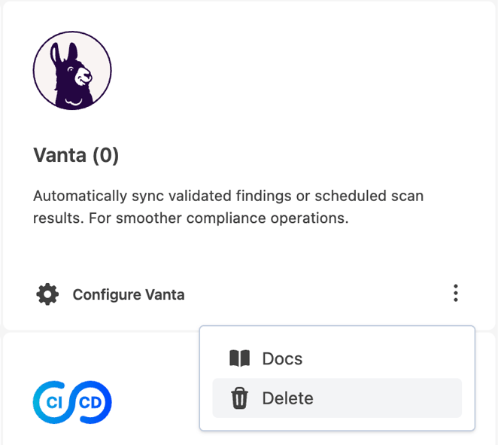
Task: Click the word "Configure" in the card footer
Action: point(102,294)
